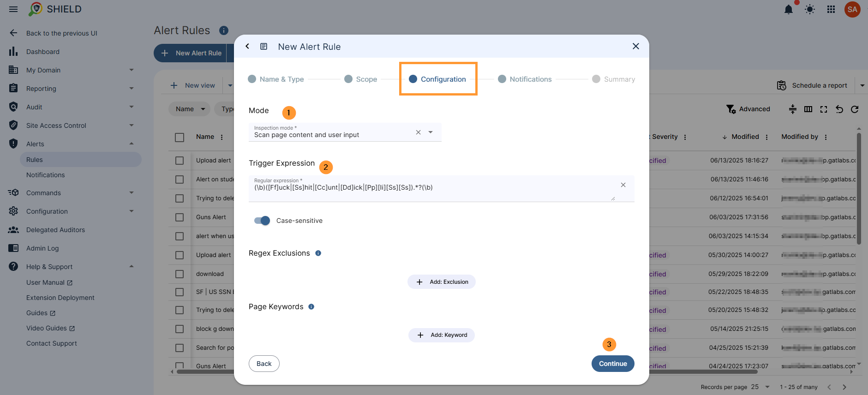Show the Regex Exclusions info tooltip

click(318, 253)
